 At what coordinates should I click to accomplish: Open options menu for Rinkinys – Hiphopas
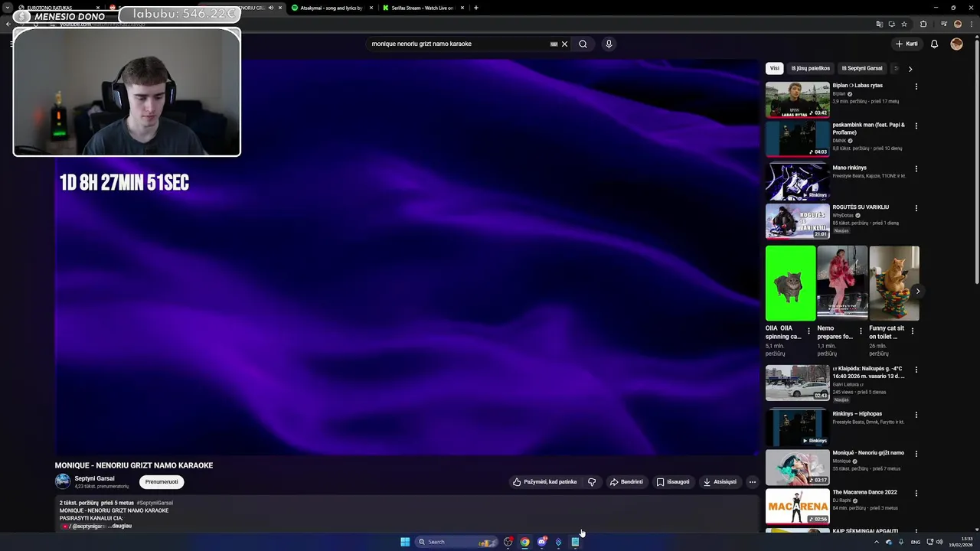pyautogui.click(x=916, y=415)
